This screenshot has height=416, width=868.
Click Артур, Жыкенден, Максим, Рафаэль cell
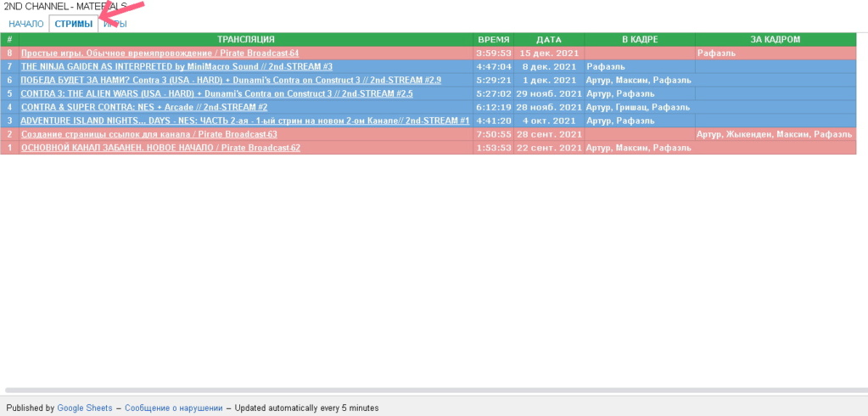coord(776,134)
